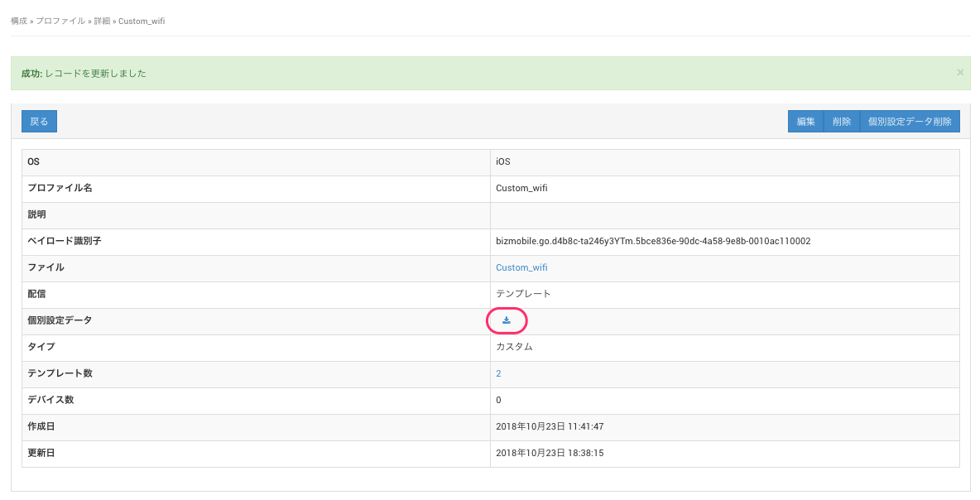Open the Custom_wifi link in ファイル row
Viewport: 980px width, 500px height.
(521, 267)
